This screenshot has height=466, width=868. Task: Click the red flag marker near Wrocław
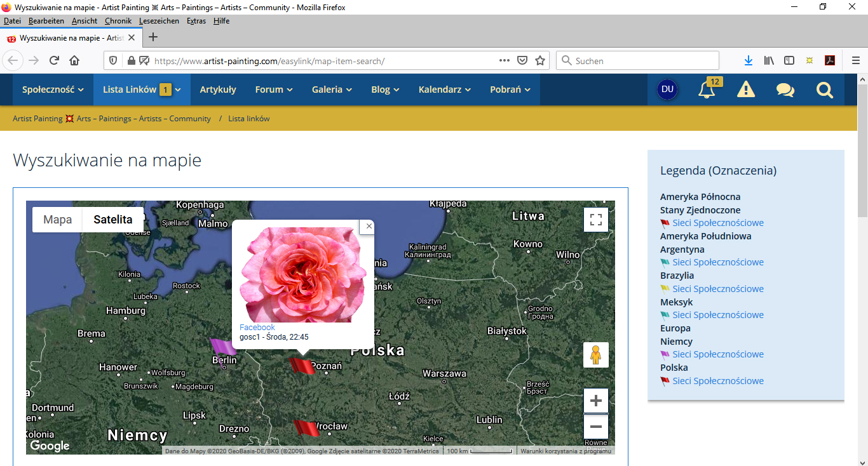pyautogui.click(x=305, y=428)
